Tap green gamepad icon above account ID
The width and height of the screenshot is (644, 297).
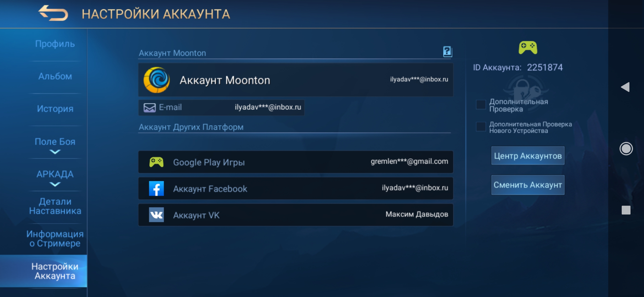(528, 48)
